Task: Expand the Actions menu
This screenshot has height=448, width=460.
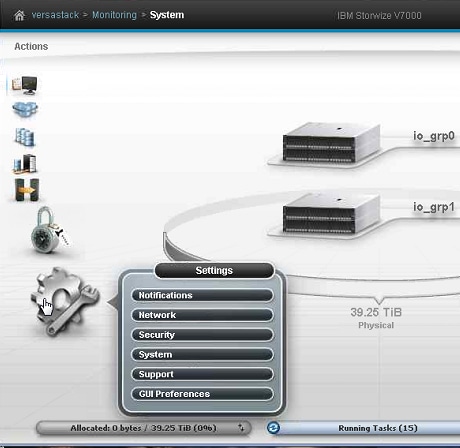Action: coord(31,46)
